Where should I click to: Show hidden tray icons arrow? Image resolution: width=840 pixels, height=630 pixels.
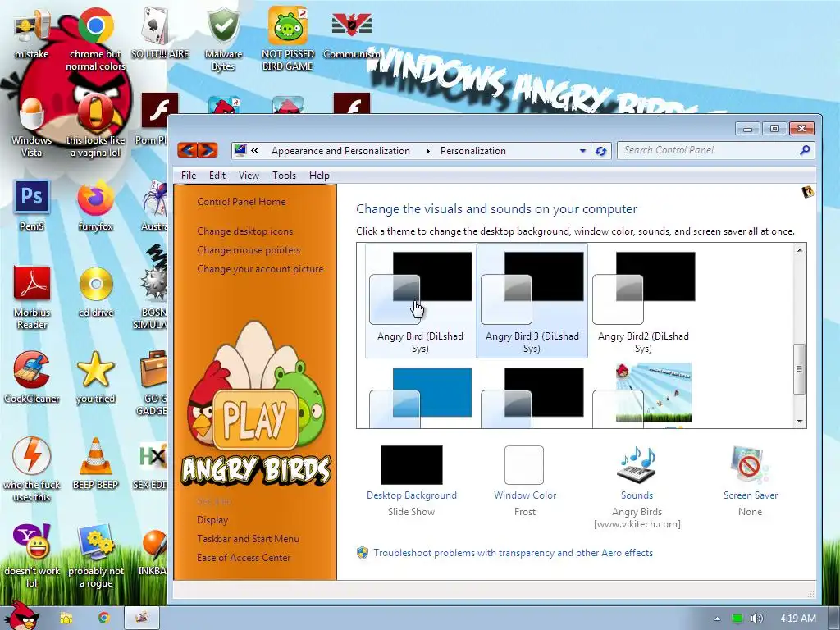717,619
